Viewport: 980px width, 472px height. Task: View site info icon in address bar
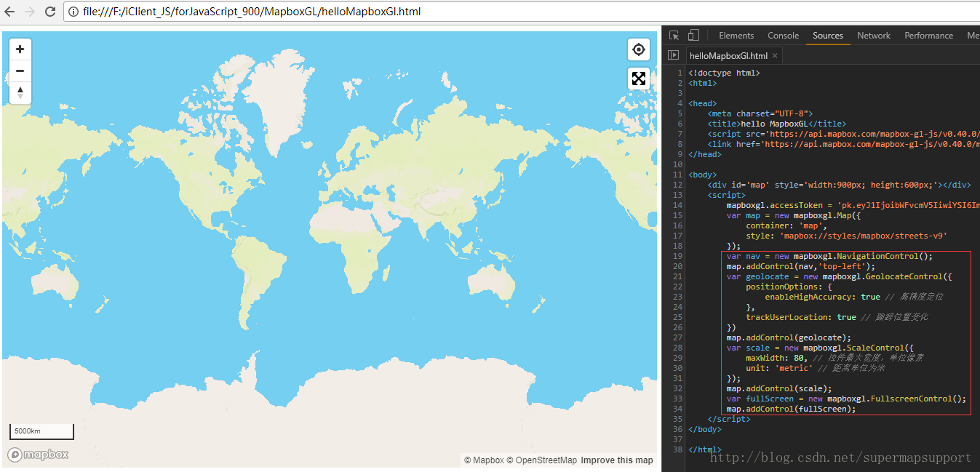pyautogui.click(x=75, y=12)
